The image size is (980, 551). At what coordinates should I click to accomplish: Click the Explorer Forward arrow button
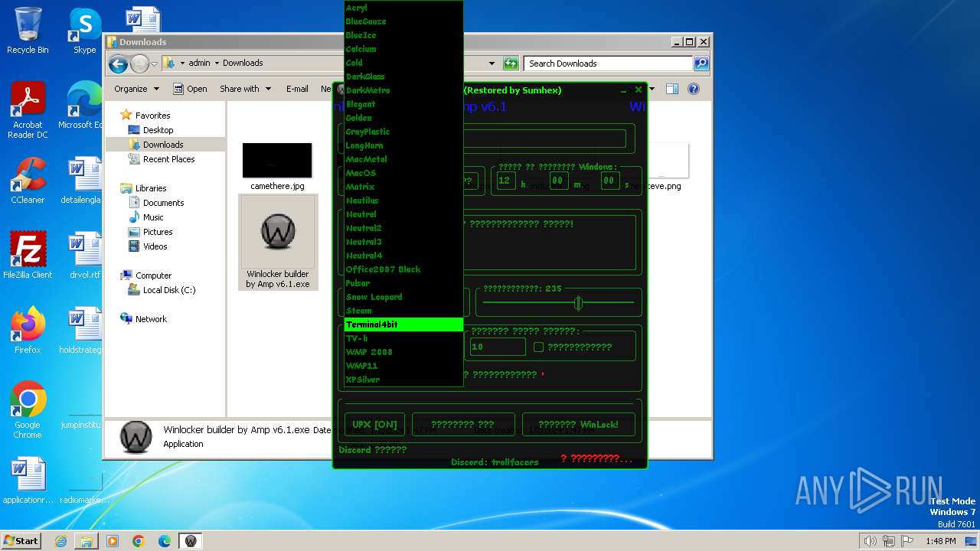click(x=139, y=64)
